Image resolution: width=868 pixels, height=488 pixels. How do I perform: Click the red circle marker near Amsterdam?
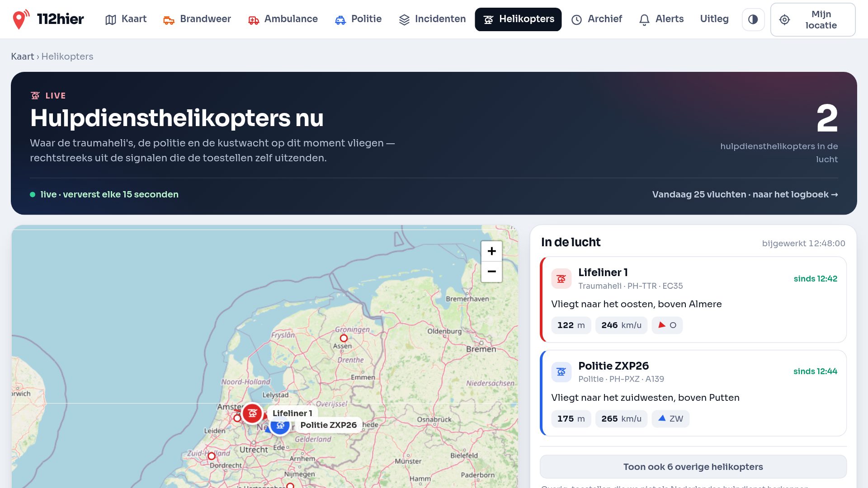237,418
